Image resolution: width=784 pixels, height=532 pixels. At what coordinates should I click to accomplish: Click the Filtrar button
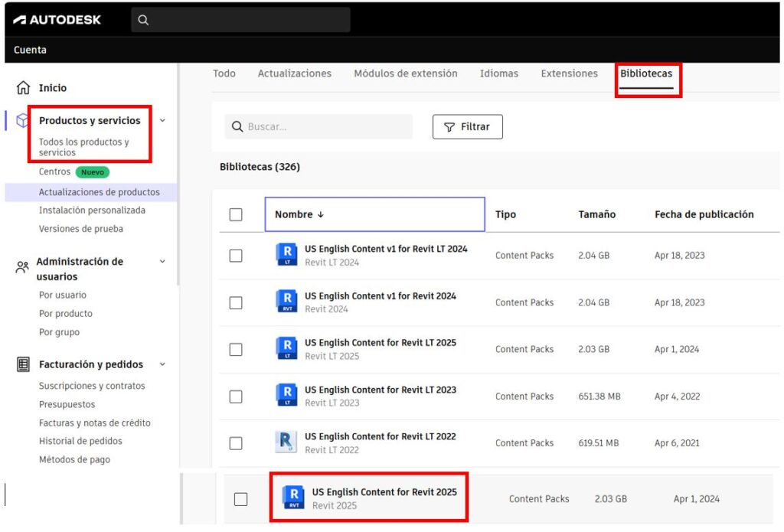(468, 127)
